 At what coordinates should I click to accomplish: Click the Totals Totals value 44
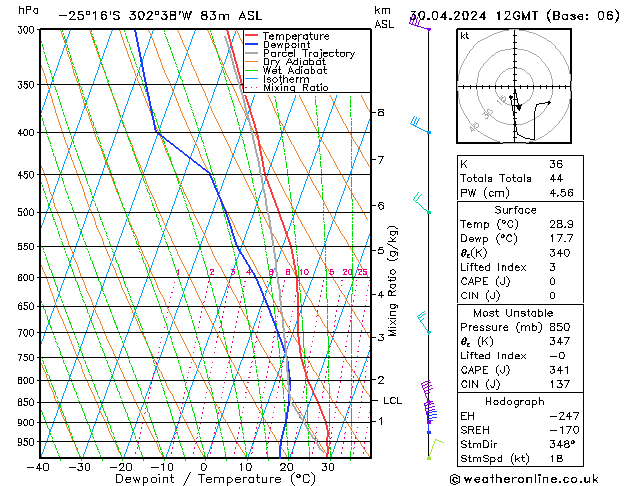pyautogui.click(x=556, y=178)
